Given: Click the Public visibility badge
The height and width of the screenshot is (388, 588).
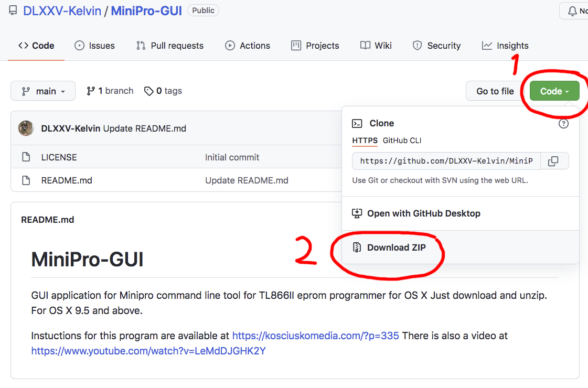Looking at the screenshot, I should (x=203, y=10).
